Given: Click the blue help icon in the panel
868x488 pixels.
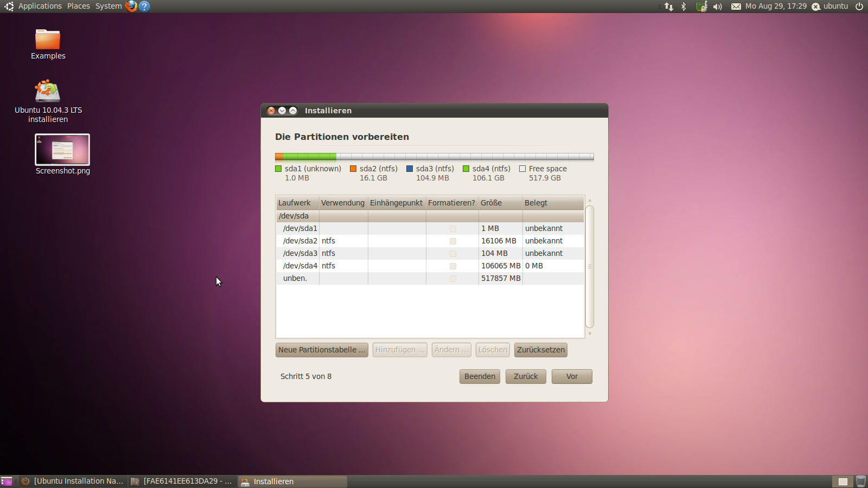Looking at the screenshot, I should click(x=144, y=6).
